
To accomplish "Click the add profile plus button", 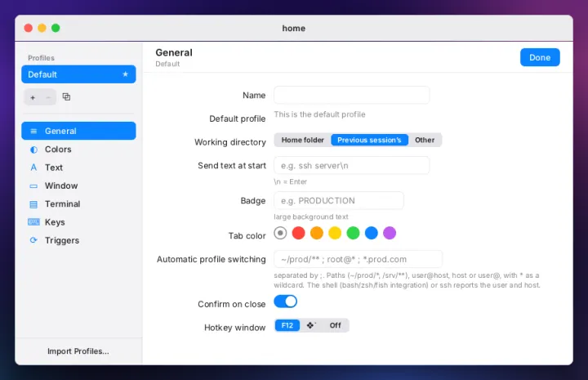I will [33, 97].
